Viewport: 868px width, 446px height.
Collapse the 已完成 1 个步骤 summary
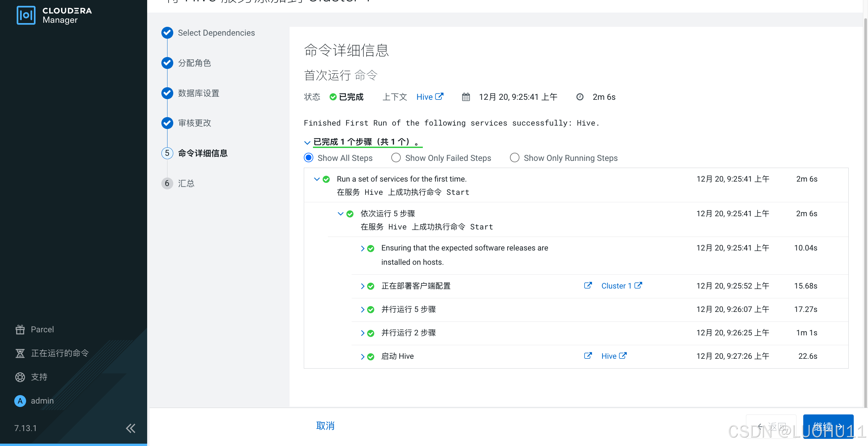307,143
